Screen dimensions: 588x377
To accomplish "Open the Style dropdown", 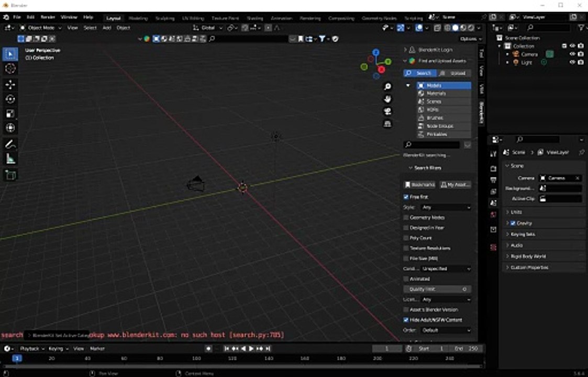I will (446, 207).
